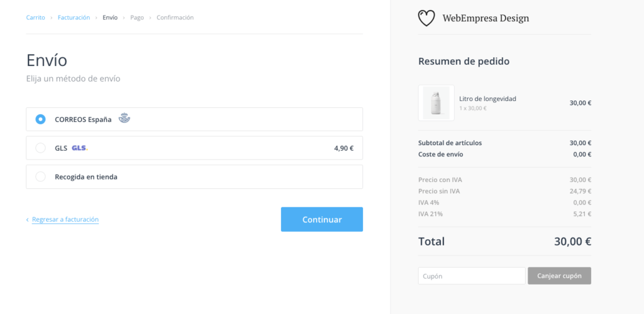Go to the Facturación breadcrumb step
The height and width of the screenshot is (314, 644).
coord(74,18)
